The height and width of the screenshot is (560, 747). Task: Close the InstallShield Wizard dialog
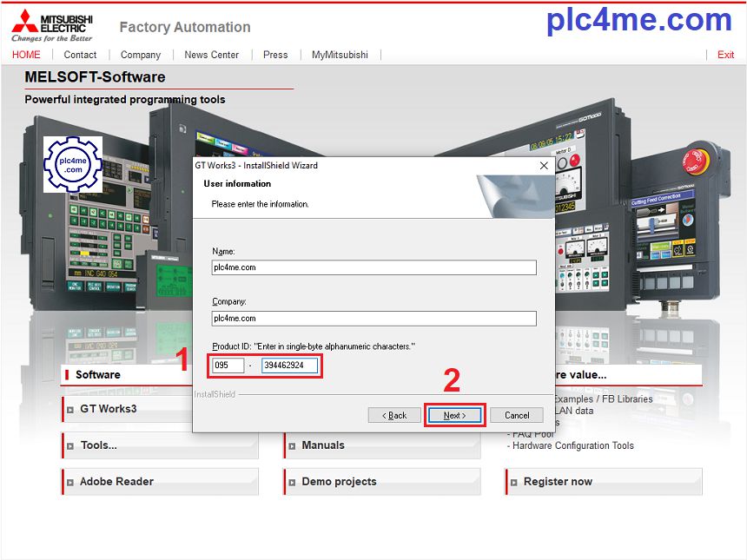544,166
